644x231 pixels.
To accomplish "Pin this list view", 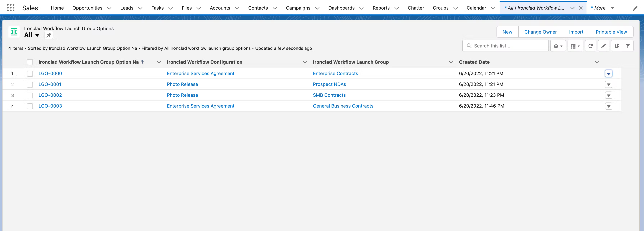I will (49, 35).
